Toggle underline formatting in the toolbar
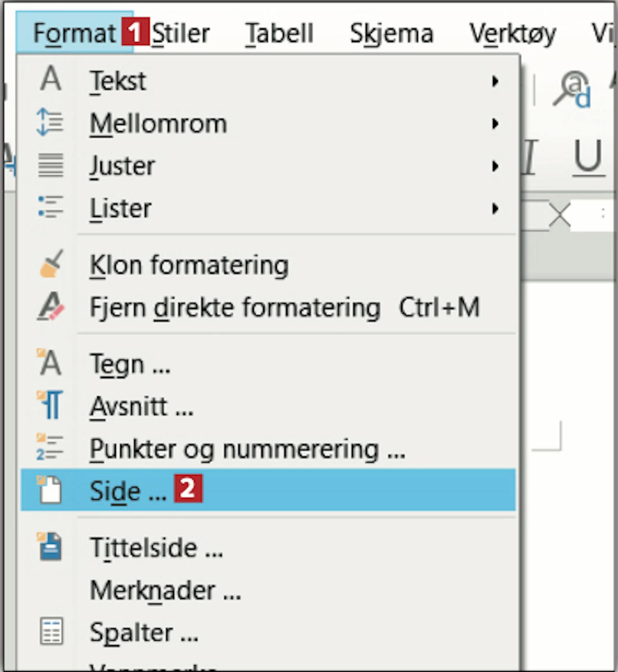This screenshot has width=618, height=672. (x=588, y=157)
